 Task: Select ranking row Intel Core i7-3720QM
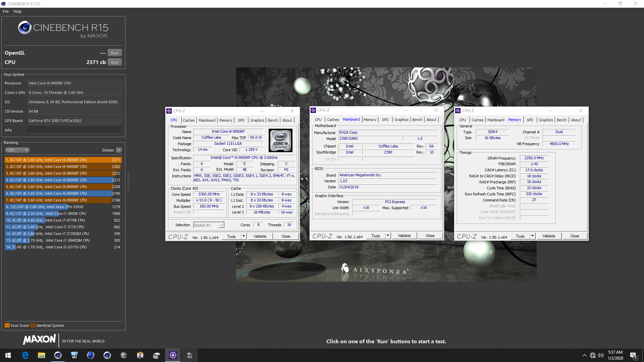pyautogui.click(x=63, y=234)
